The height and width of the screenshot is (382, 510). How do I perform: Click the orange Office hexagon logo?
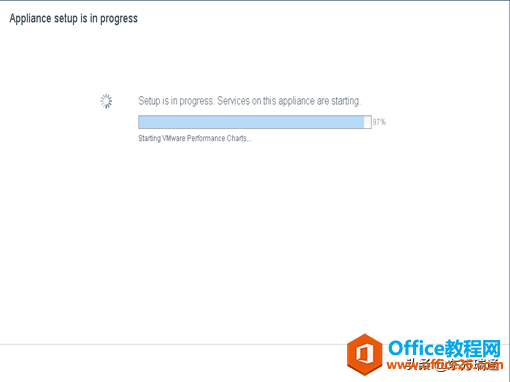(365, 354)
